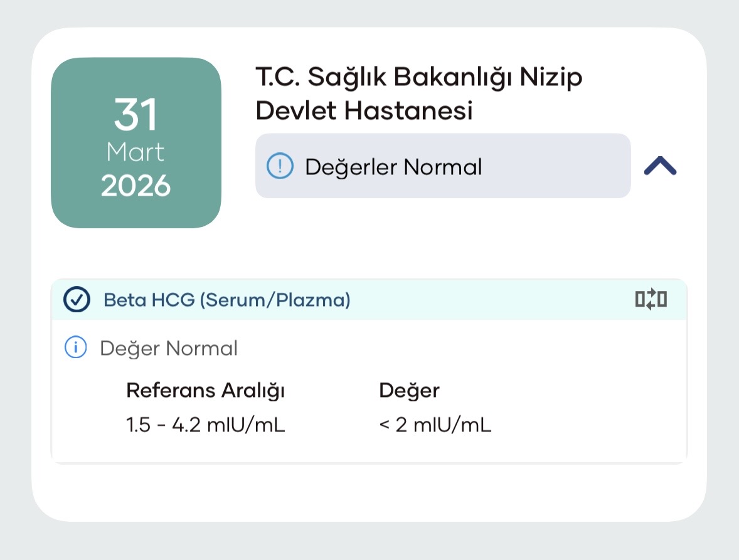Tap the info icon next to Değer Normal
739x560 pixels.
(x=76, y=347)
